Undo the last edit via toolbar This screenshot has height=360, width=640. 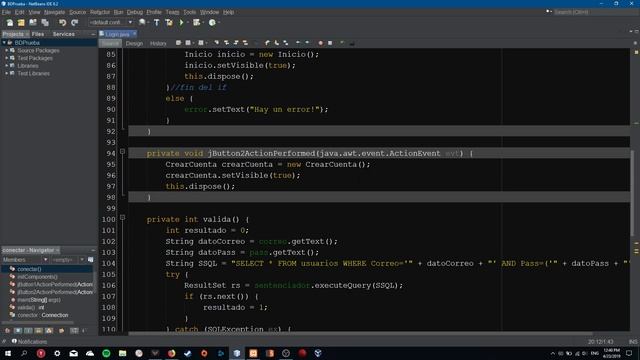(x=62, y=22)
